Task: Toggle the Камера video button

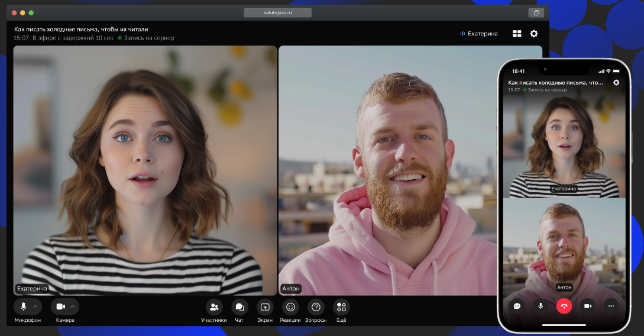Action: tap(60, 306)
